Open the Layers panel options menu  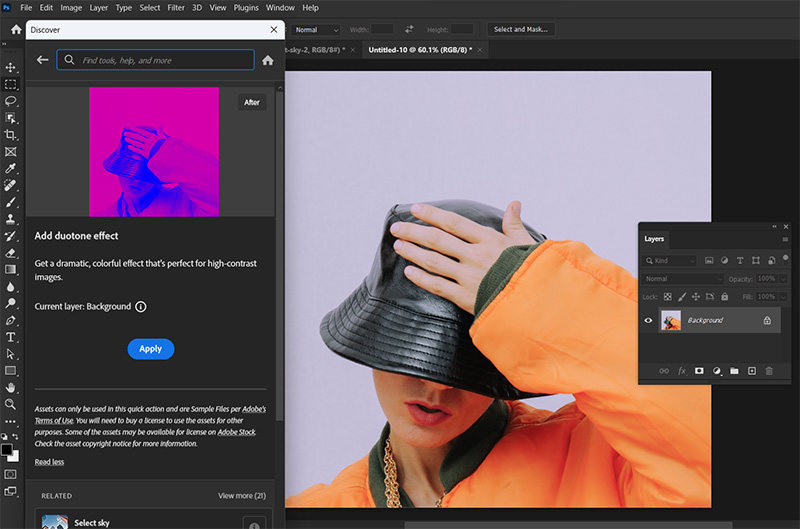(x=785, y=239)
